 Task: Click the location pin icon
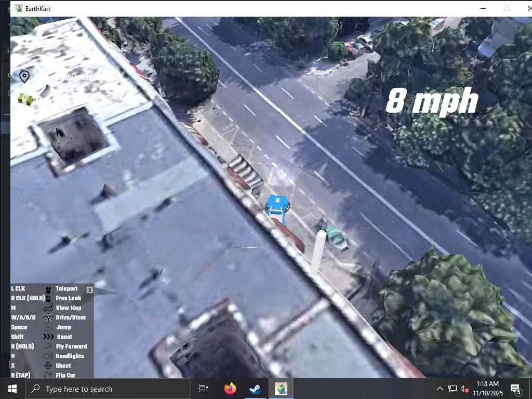[24, 77]
